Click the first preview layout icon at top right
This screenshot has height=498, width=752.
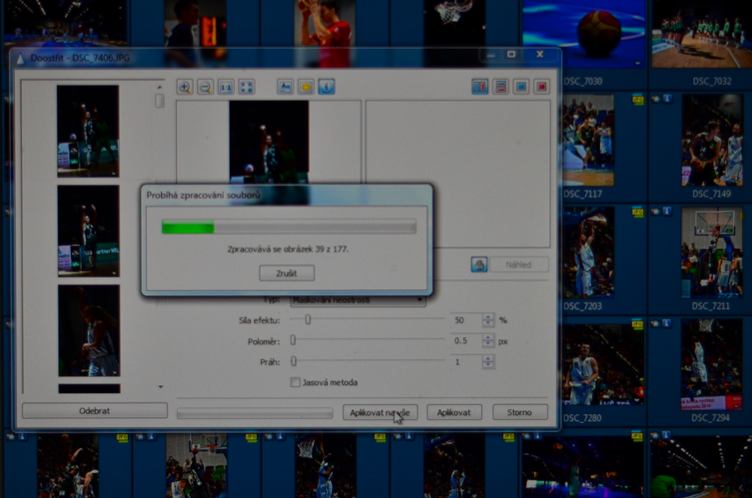[480, 87]
